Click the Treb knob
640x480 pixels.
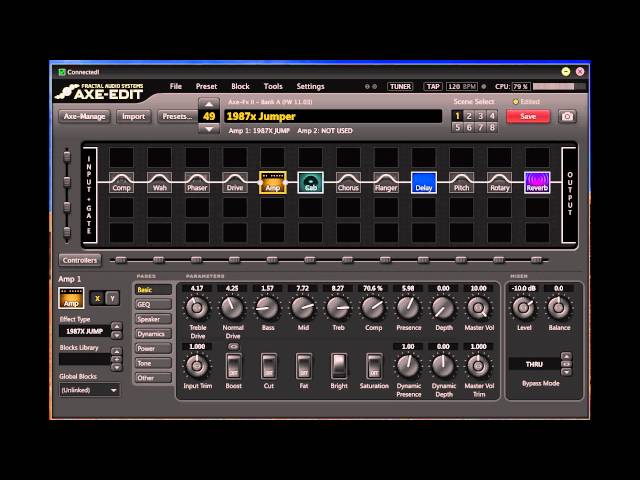(338, 308)
